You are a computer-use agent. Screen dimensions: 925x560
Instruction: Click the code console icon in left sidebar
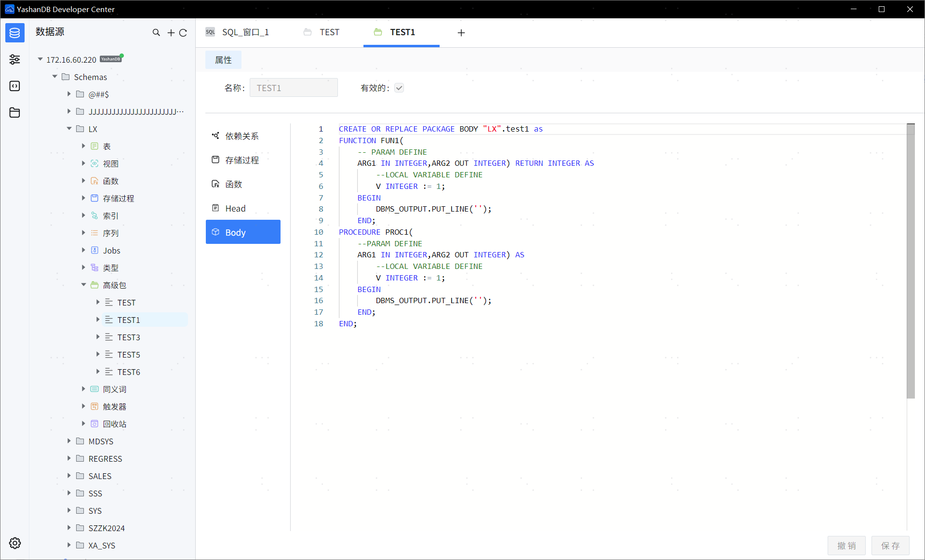point(14,86)
